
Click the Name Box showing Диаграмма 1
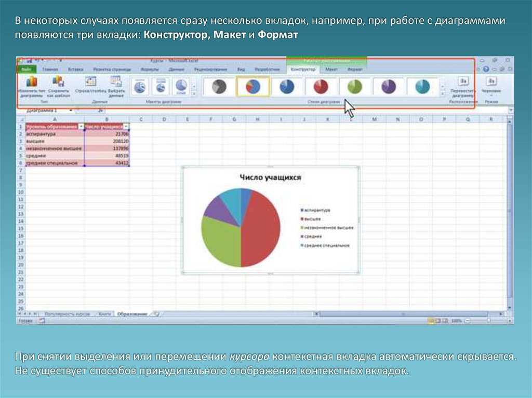[x=43, y=111]
